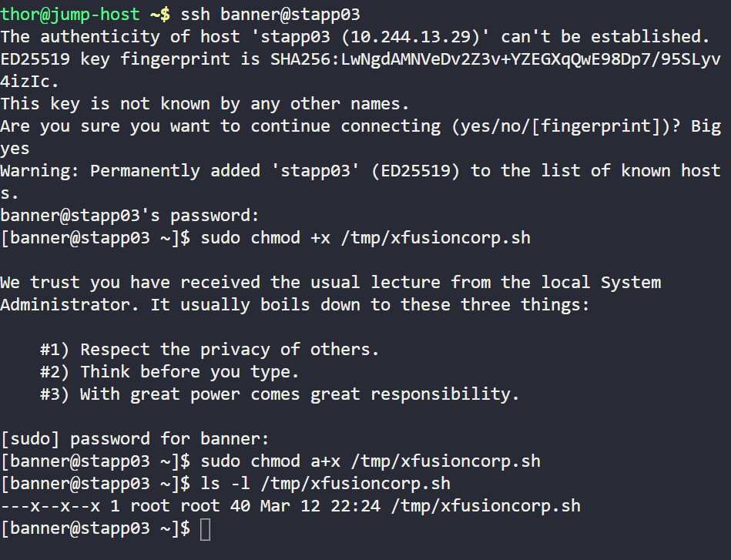Click the 'ssh banner@stapp03' command text
Screen dimensions: 731x560
[270, 14]
